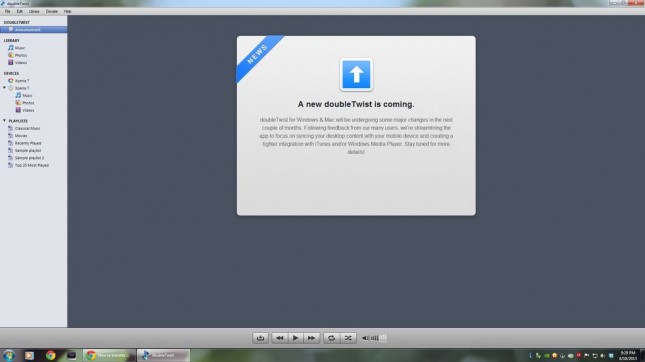Collapse the Playlists section arrow

[x=4, y=121]
